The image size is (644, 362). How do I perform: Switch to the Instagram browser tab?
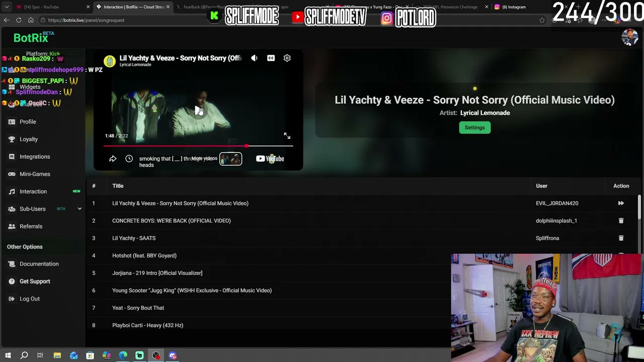pyautogui.click(x=513, y=7)
